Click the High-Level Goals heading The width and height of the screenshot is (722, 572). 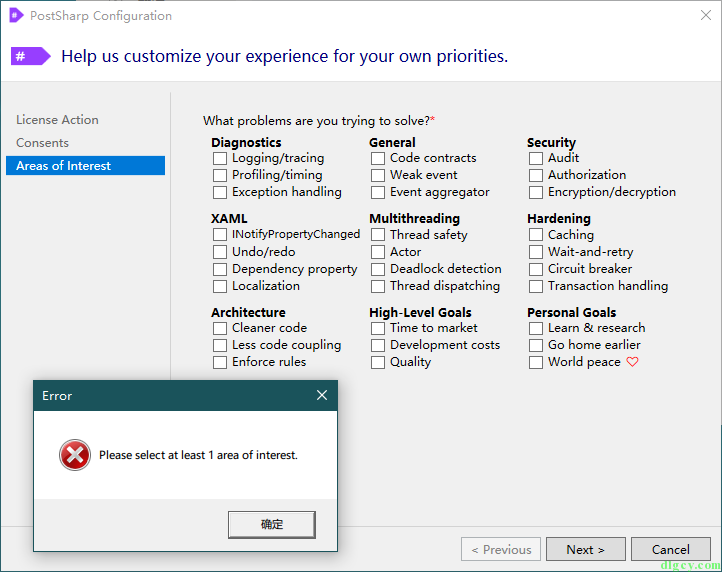tap(420, 313)
